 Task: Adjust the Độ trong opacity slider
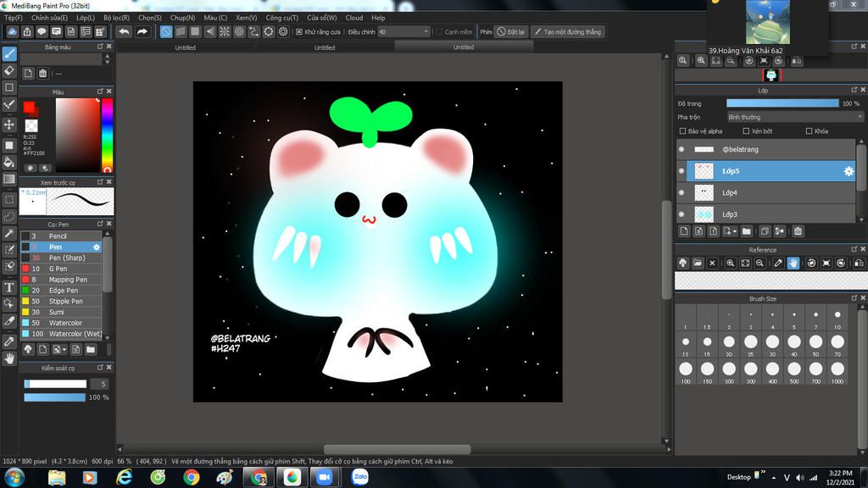pyautogui.click(x=782, y=103)
